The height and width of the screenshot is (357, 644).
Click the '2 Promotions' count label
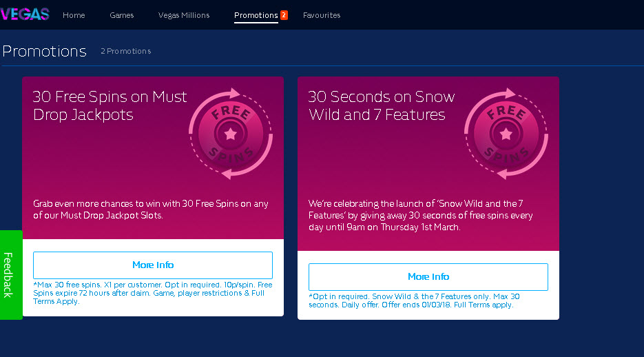click(125, 52)
